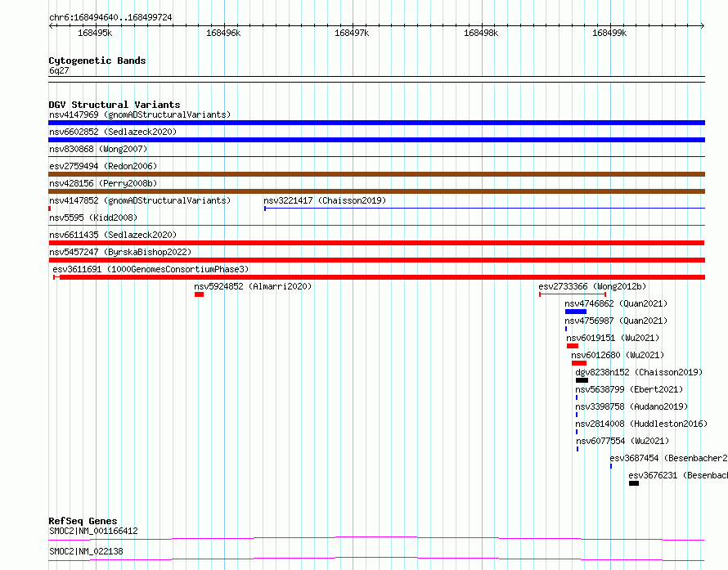Click the esv3676231 Besenbacher label

point(678,475)
